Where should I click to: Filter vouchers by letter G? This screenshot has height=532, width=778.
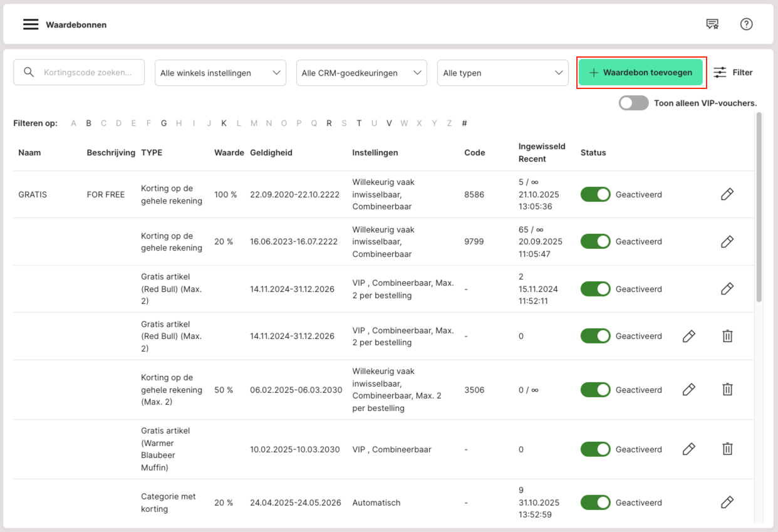click(x=163, y=123)
